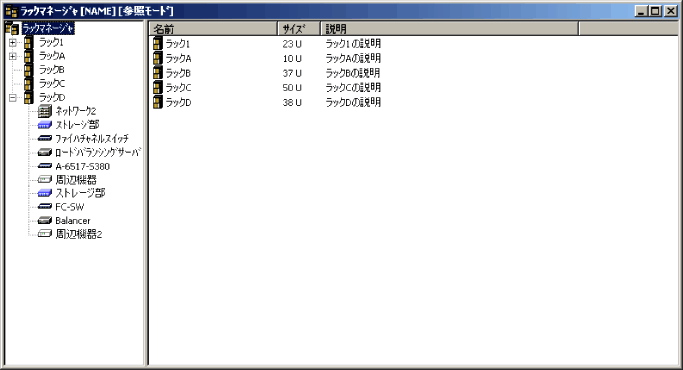Close the ラックマネージャ window

coord(670,11)
